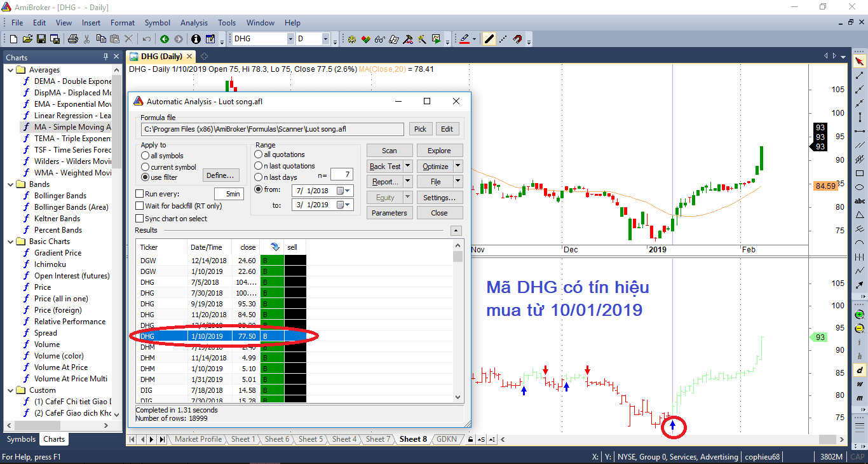Click the n= value input field
The width and height of the screenshot is (868, 464).
(341, 174)
